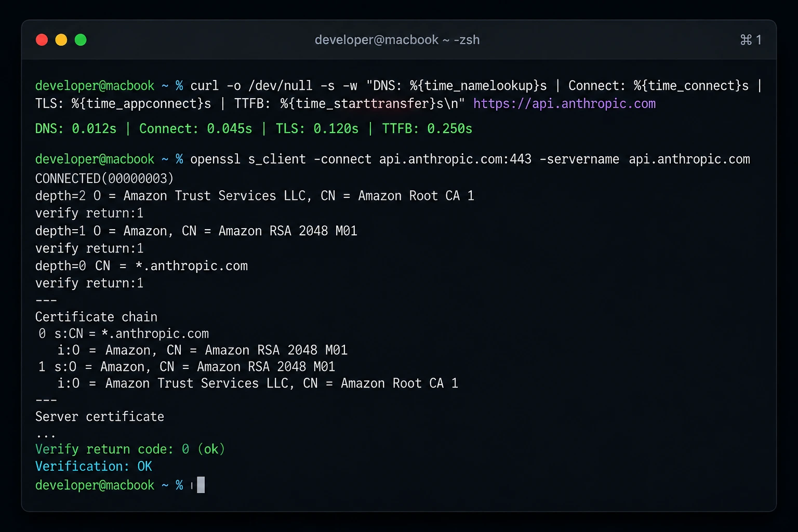Screen dimensions: 798x532
Task: Click the depth=1 Amazon RSA 2048 M01 line
Action: click(196, 231)
